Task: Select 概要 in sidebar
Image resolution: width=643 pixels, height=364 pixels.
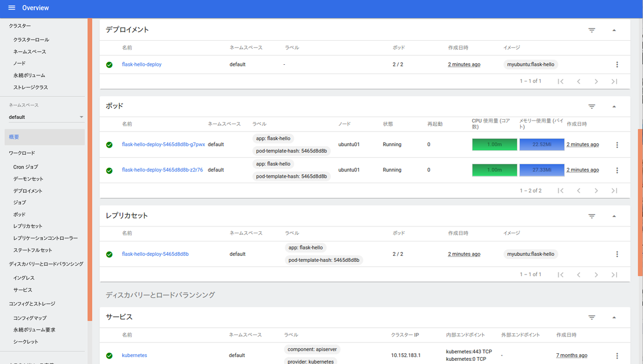Action: [44, 137]
